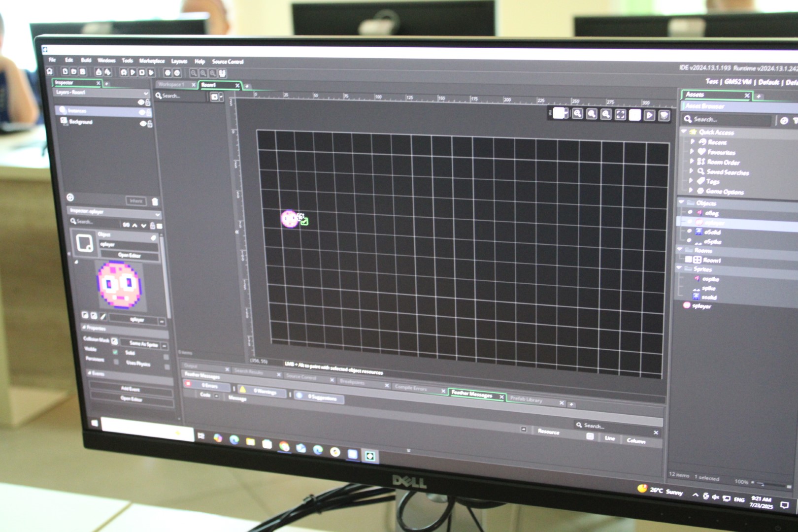798x532 pixels.
Task: Click the trash icon to delete the layer
Action: coord(155,201)
